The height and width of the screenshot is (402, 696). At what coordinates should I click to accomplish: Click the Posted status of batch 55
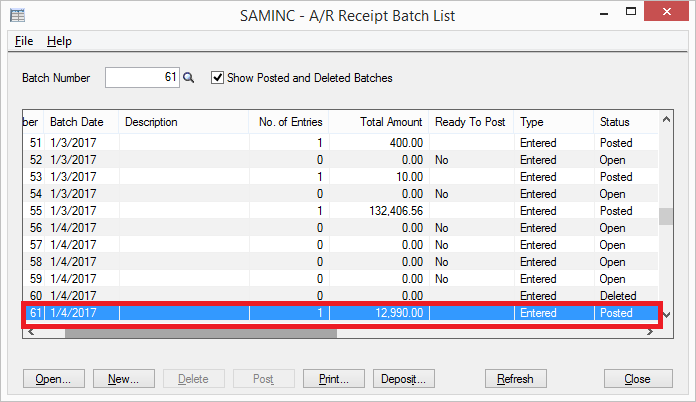616,211
